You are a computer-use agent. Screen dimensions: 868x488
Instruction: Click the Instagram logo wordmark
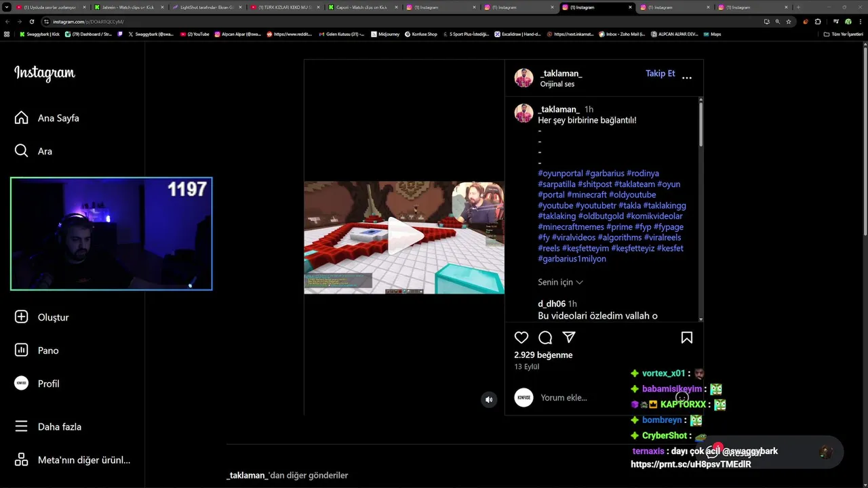[45, 73]
